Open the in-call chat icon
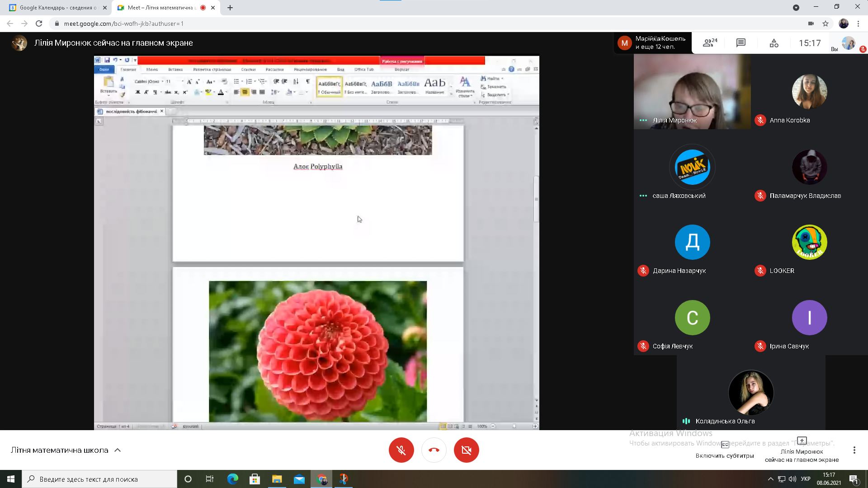Screen dimensions: 868x488 (x=741, y=43)
